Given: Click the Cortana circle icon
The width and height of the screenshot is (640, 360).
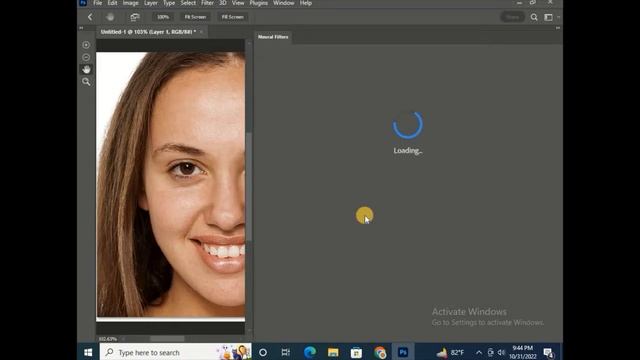Looking at the screenshot, I should 263,352.
